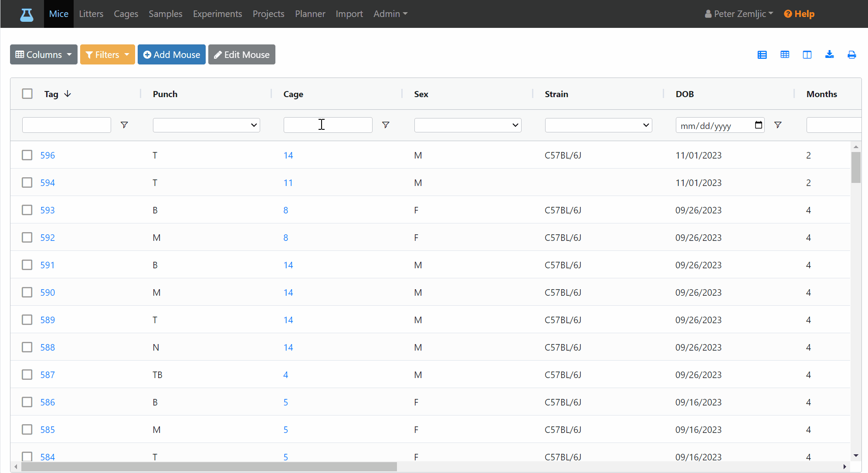Expand the Filters dropdown button

pos(108,54)
